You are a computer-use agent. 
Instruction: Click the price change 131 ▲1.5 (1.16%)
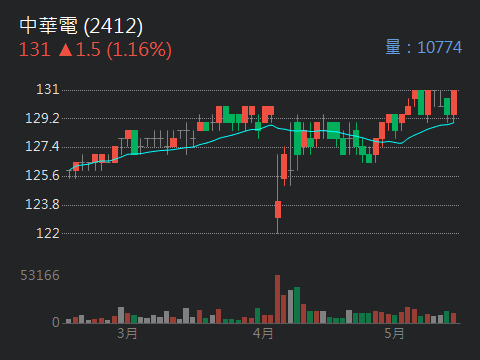(x=95, y=50)
